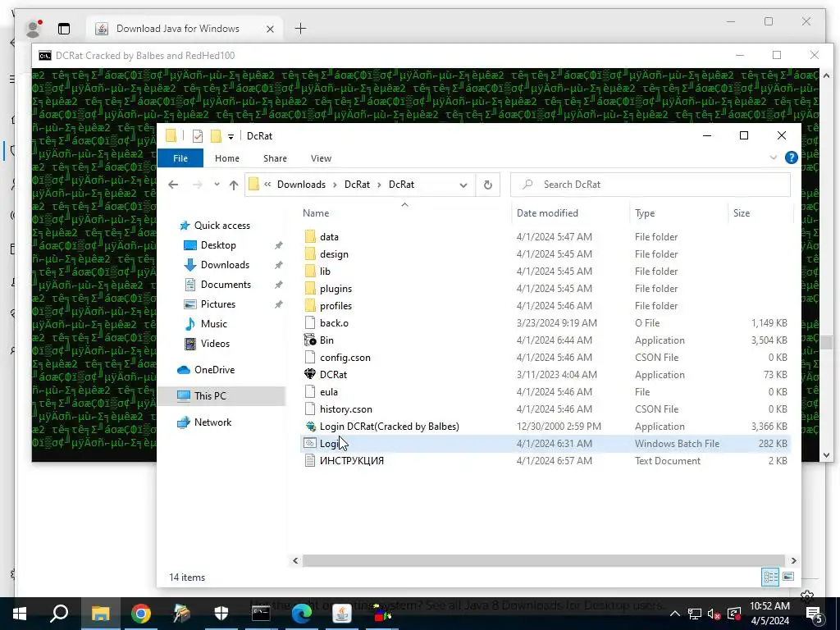Image resolution: width=840 pixels, height=630 pixels.
Task: Open the notification center icon
Action: [x=815, y=614]
